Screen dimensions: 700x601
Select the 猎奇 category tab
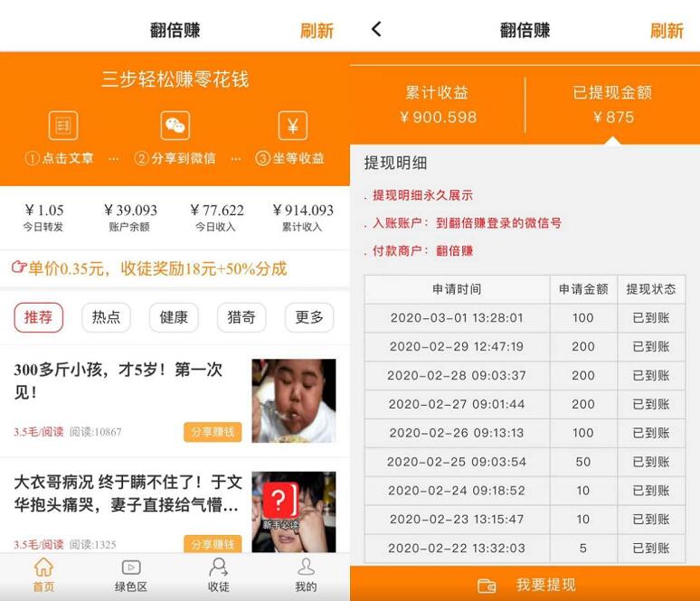click(x=241, y=317)
